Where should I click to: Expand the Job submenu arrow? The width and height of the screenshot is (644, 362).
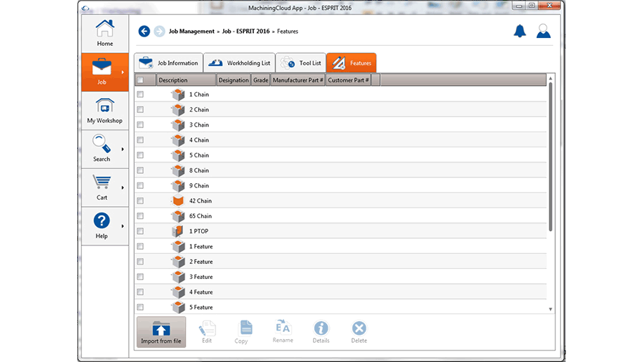coord(122,72)
